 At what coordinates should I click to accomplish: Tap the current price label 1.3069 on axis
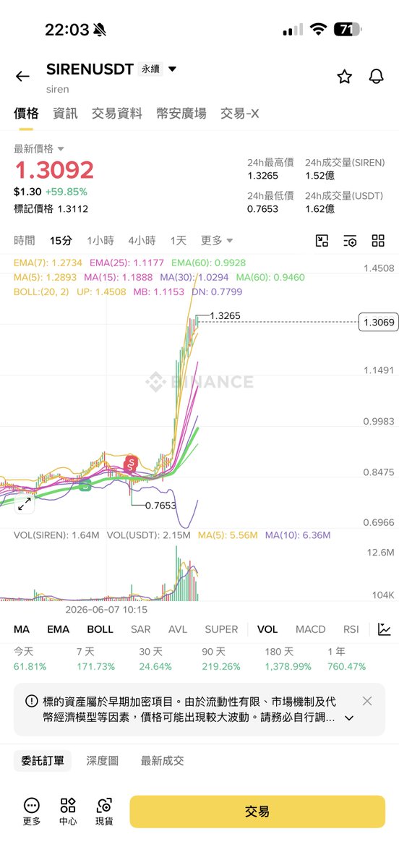click(x=378, y=322)
